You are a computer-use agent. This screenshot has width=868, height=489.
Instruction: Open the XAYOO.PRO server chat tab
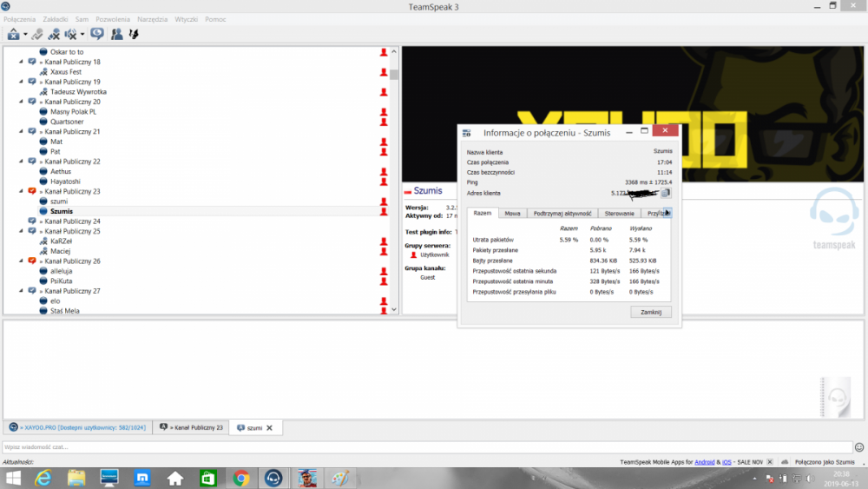[78, 427]
